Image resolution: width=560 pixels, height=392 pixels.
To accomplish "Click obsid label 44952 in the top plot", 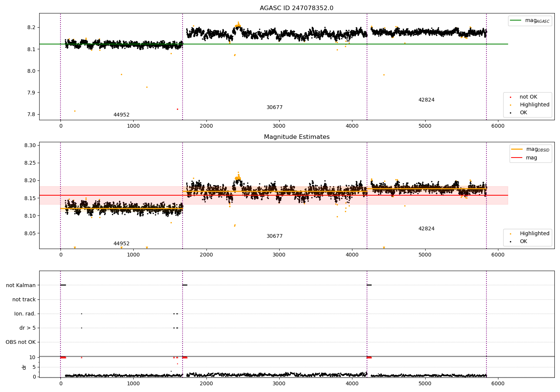I will click(121, 115).
